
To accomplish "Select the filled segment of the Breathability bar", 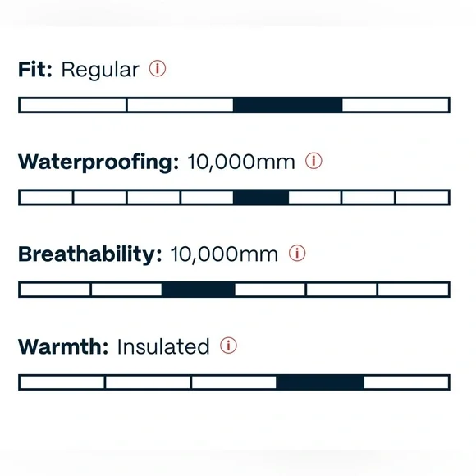I will click(199, 290).
